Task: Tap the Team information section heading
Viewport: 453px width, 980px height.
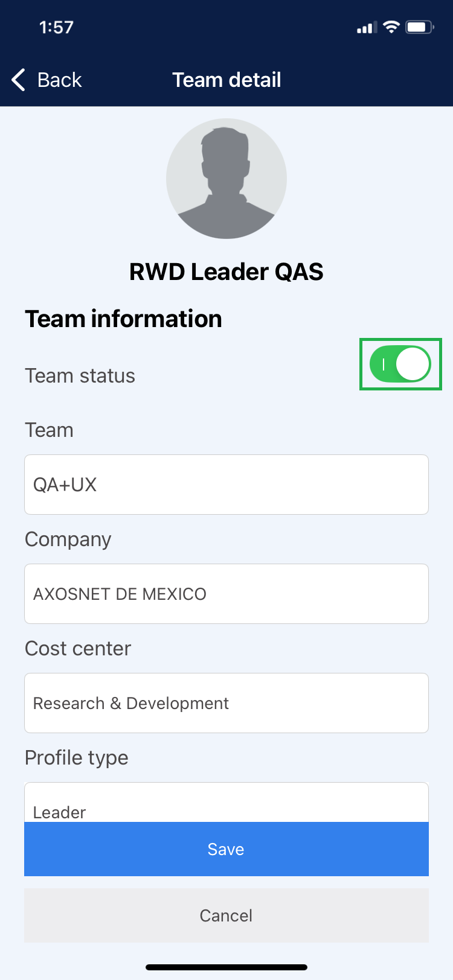Action: pos(123,319)
